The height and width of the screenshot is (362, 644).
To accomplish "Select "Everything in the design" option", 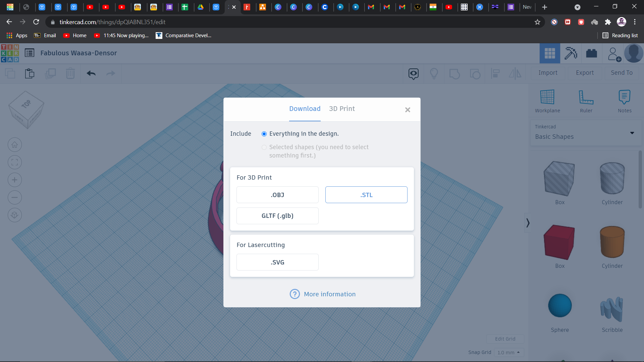I will (264, 133).
